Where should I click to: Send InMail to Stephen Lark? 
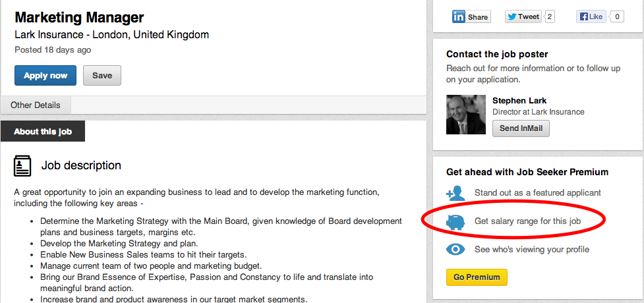click(521, 128)
